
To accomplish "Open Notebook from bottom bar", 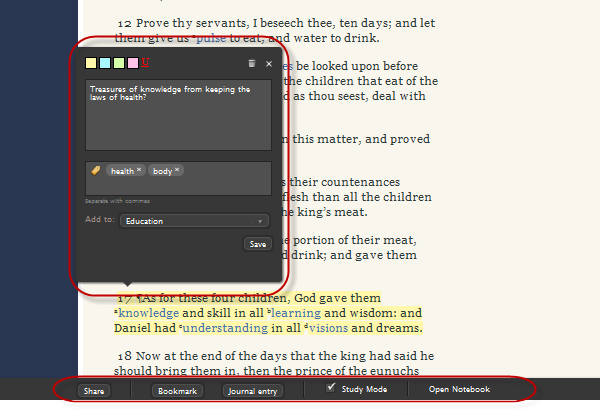I will 459,389.
